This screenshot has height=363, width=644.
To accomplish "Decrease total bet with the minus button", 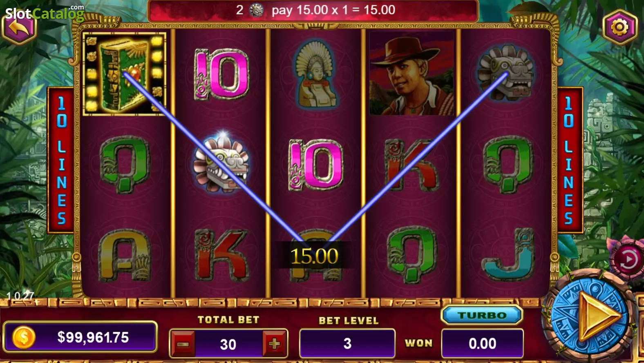I will (x=183, y=344).
